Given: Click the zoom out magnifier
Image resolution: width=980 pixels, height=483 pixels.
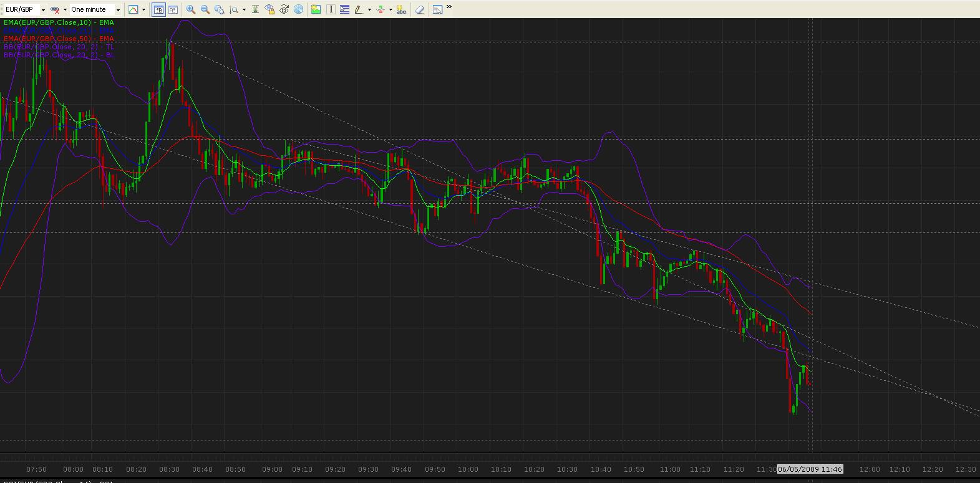Looking at the screenshot, I should tap(205, 9).
